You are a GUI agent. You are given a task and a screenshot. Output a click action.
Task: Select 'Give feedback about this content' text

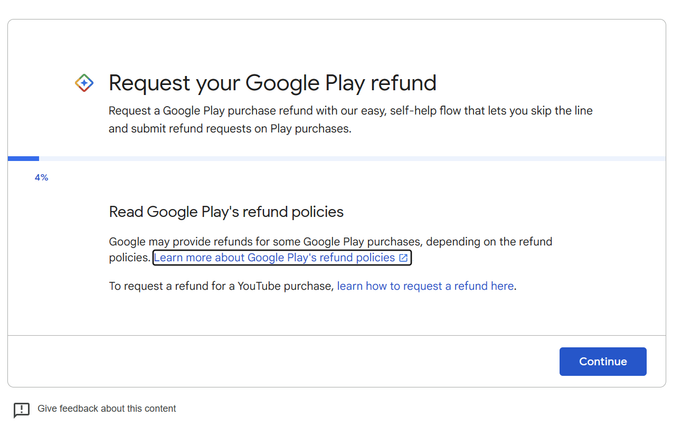point(107,409)
